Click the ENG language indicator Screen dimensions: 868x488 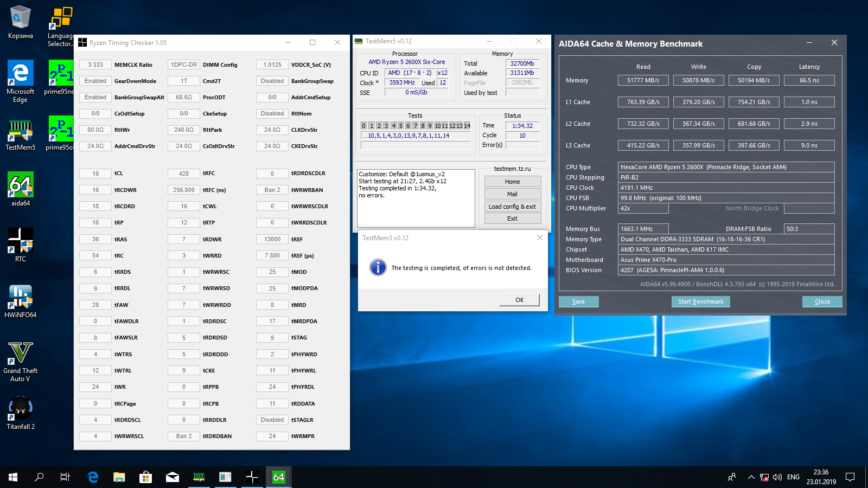[793, 477]
